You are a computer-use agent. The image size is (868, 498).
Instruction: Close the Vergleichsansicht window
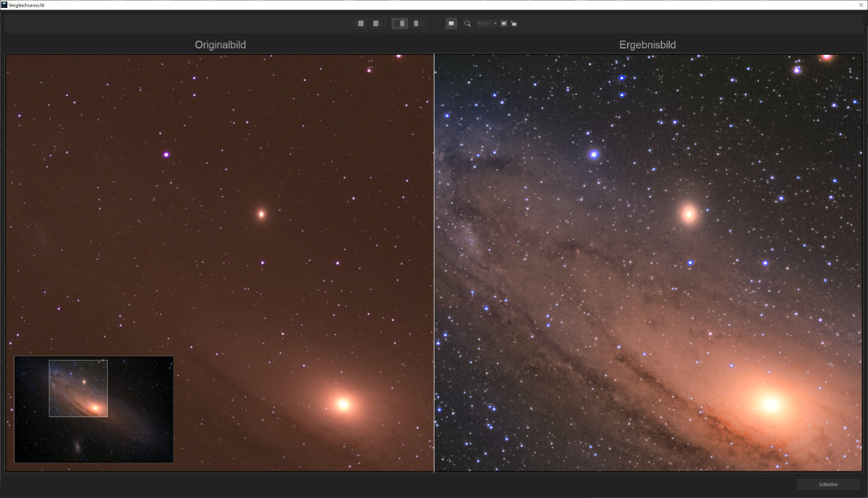pyautogui.click(x=860, y=4)
